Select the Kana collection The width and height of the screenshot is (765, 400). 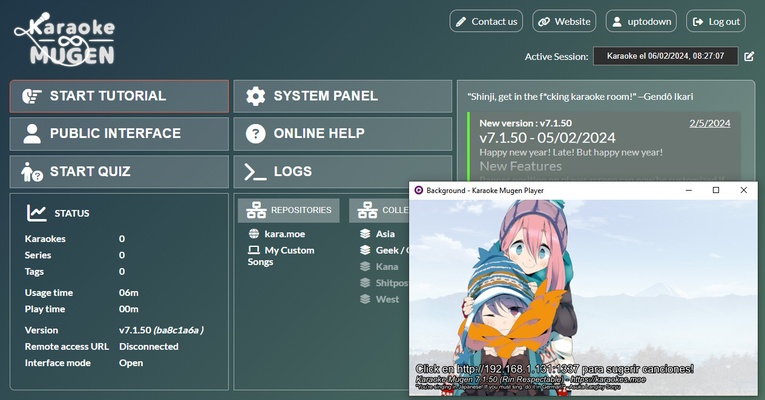387,267
